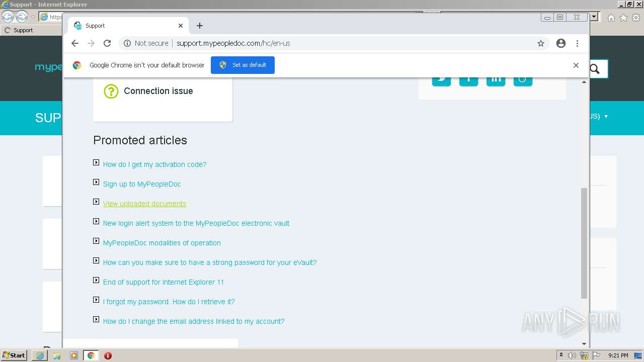644x362 pixels.
Task: Click arrow bullet beside activation code article
Action: tap(96, 162)
